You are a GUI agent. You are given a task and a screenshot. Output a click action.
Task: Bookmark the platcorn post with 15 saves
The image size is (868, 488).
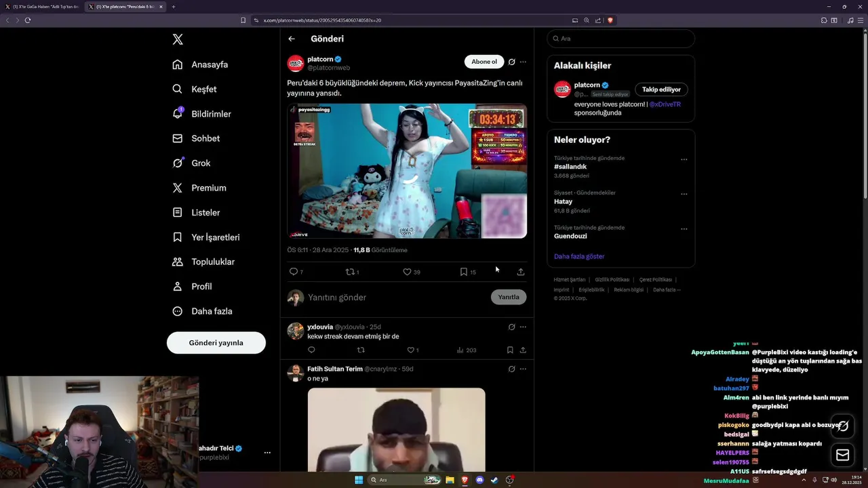tap(468, 272)
